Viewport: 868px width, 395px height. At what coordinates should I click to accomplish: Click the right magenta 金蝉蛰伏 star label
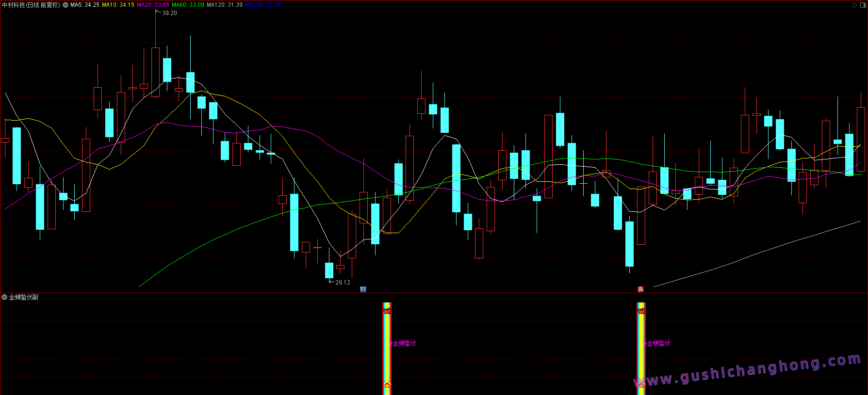[x=657, y=343]
